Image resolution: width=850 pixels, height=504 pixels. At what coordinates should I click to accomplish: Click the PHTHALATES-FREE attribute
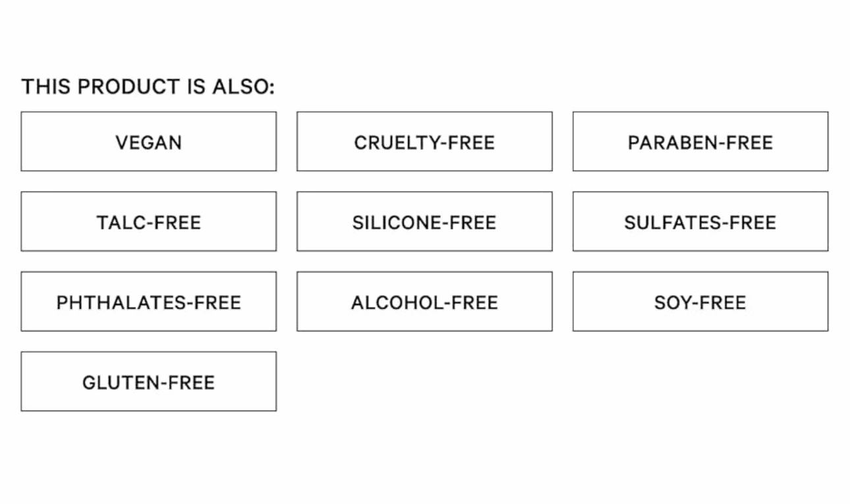149,302
